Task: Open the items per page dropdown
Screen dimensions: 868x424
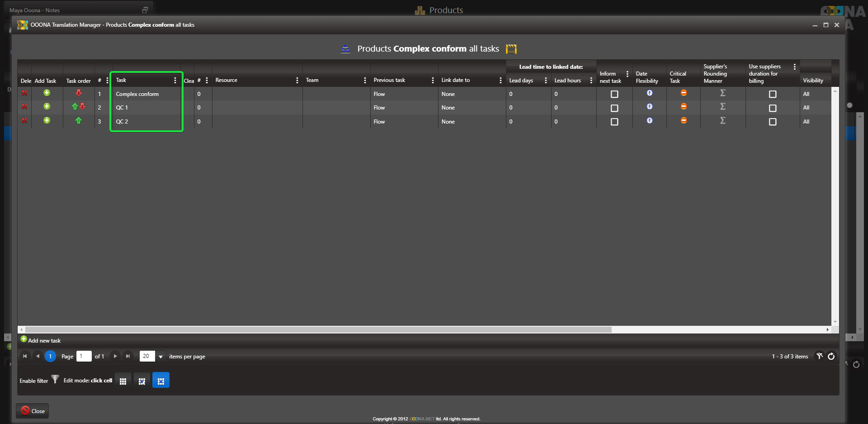Action: pyautogui.click(x=160, y=357)
